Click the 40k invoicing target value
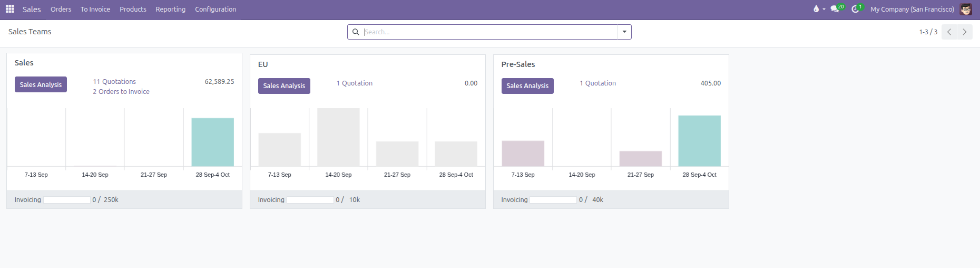980x268 pixels. [x=597, y=200]
